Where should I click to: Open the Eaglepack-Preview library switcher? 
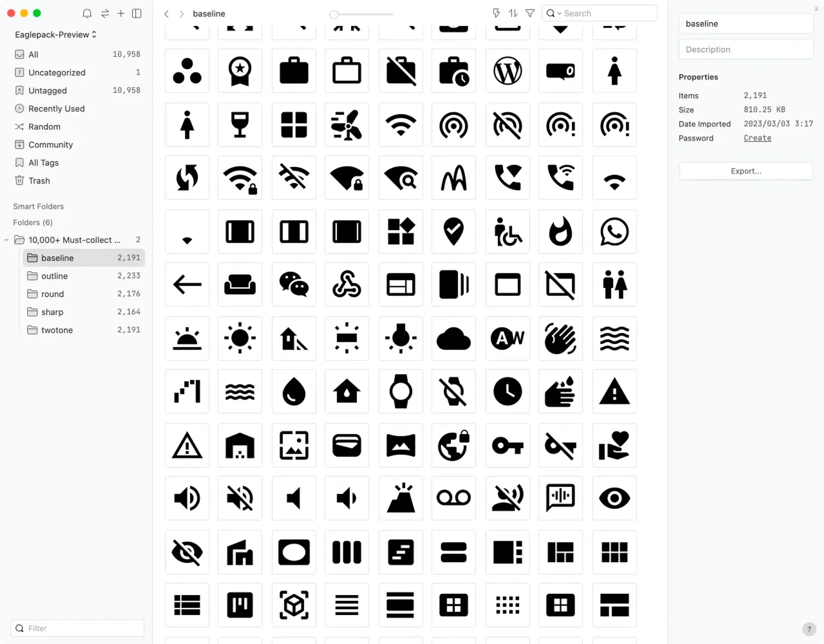[x=56, y=35]
